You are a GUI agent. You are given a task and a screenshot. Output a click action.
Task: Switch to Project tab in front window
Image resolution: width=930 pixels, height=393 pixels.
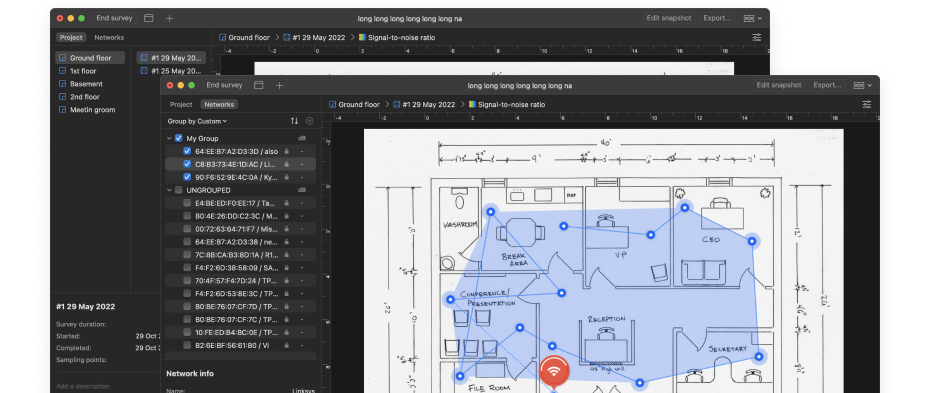pos(181,104)
